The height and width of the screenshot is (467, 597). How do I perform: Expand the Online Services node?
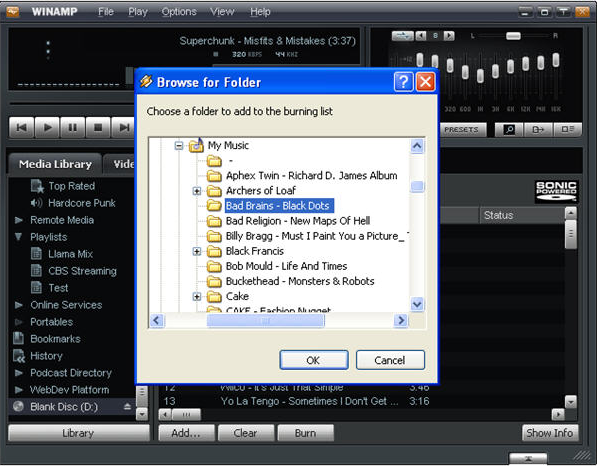(18, 305)
